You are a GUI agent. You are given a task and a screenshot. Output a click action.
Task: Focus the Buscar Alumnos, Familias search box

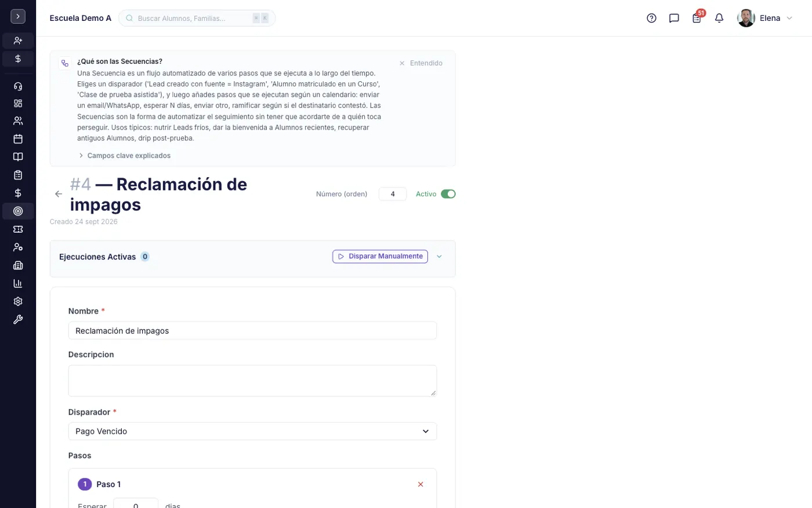click(x=197, y=18)
